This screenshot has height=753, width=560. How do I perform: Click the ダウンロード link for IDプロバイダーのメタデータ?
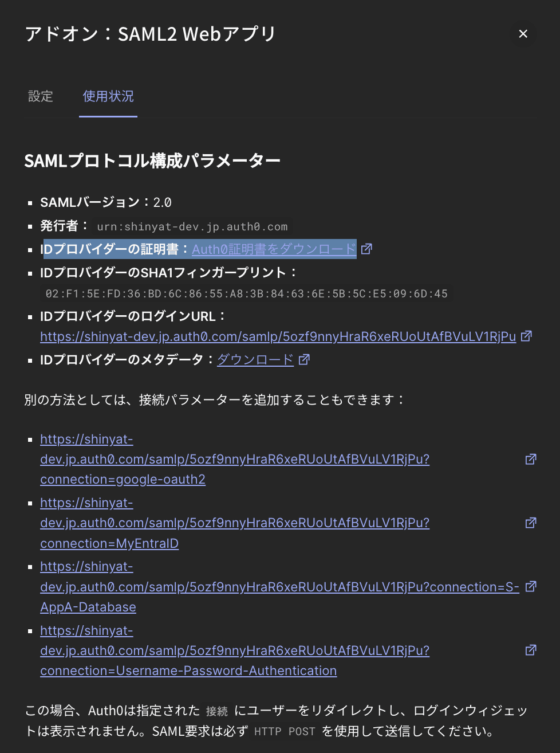coord(255,359)
